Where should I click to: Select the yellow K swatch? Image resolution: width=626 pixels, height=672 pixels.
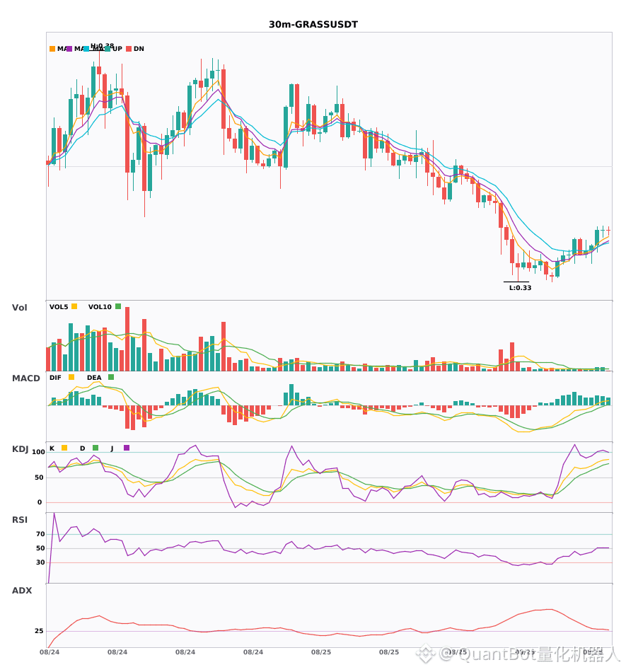pyautogui.click(x=64, y=448)
